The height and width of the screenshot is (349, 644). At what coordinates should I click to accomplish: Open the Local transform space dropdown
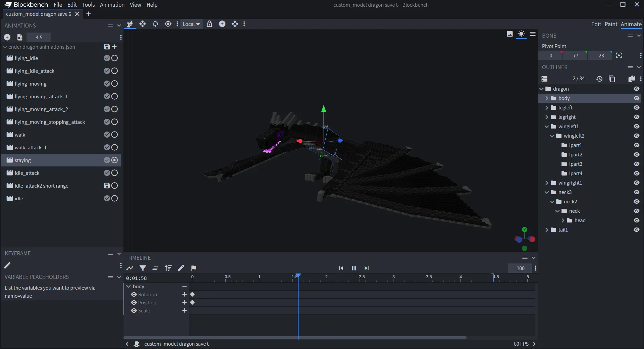pyautogui.click(x=191, y=24)
